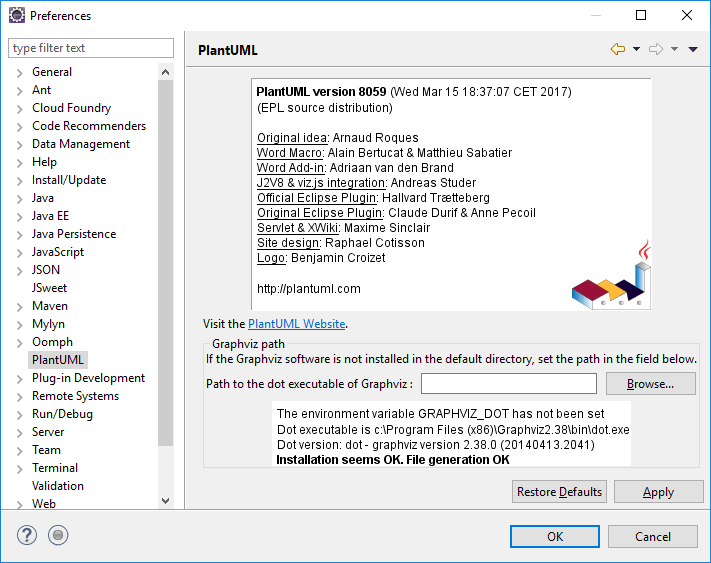Select the General preferences category

(x=52, y=72)
